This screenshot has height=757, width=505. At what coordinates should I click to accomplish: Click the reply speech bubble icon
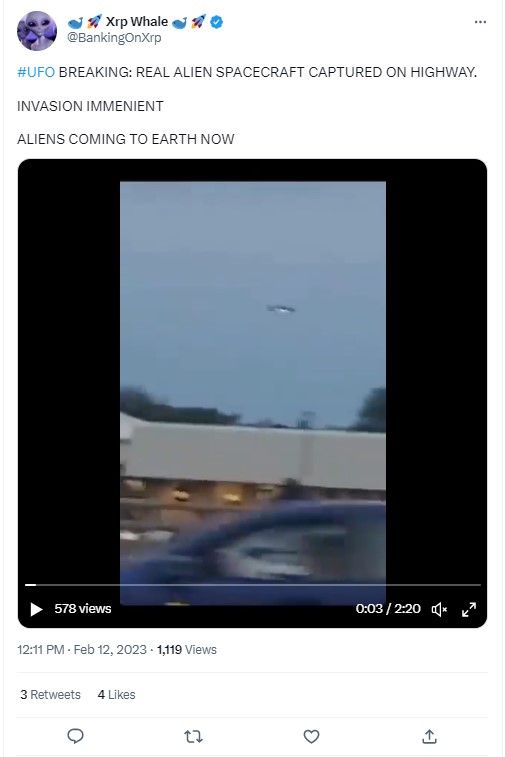coord(75,736)
